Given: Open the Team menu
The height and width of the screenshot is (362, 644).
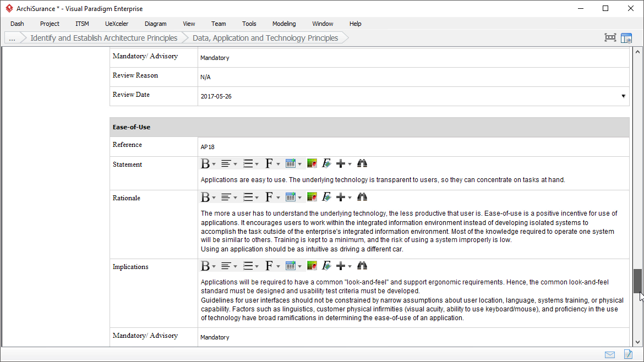Looking at the screenshot, I should point(219,24).
